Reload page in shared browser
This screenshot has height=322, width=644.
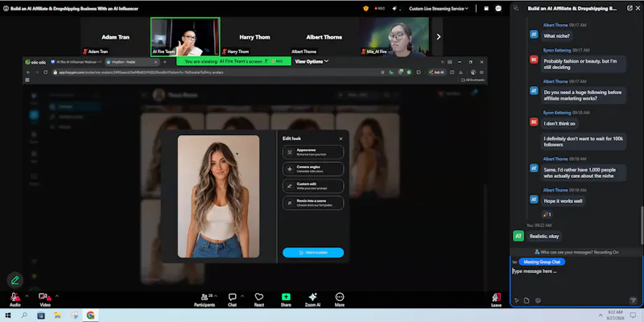(x=45, y=72)
